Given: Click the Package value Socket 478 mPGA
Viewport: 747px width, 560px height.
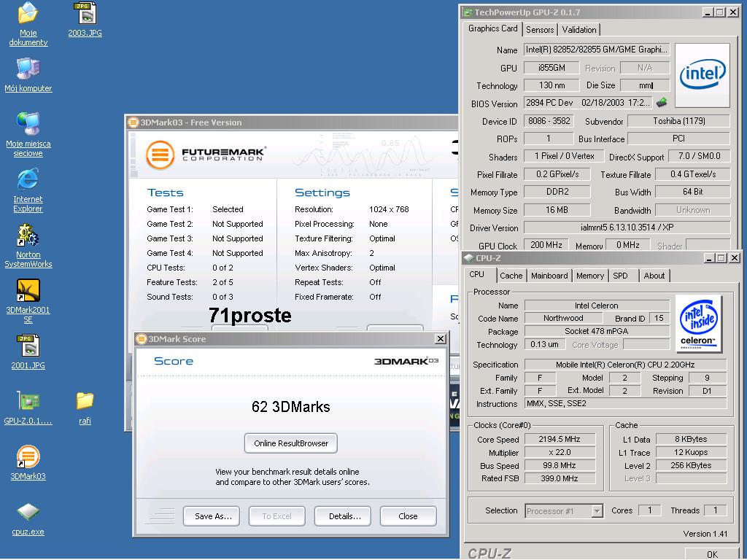Looking at the screenshot, I should tap(597, 331).
